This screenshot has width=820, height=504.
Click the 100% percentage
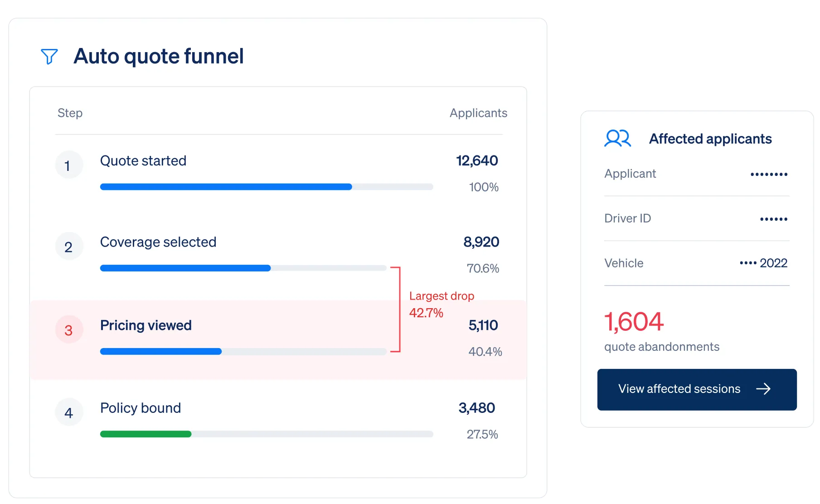[x=484, y=187]
